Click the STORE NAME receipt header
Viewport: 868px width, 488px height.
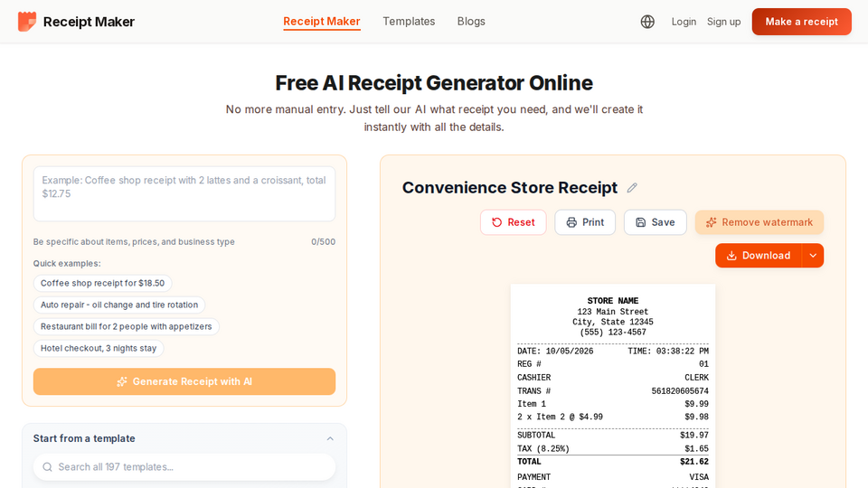(x=613, y=301)
